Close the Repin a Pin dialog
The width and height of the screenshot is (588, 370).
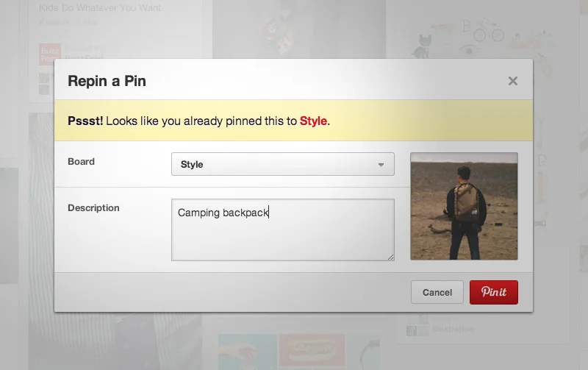tap(512, 81)
